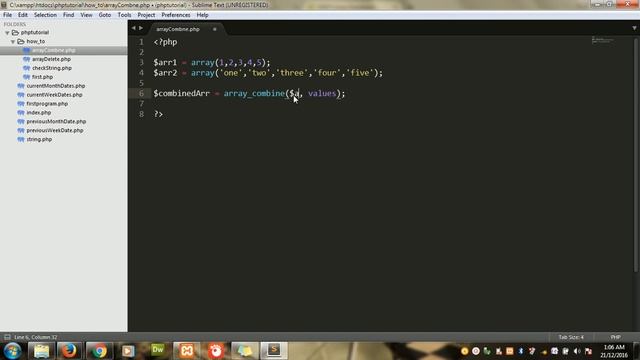The width and height of the screenshot is (640, 360).
Task: Click the editor's vertical scrollbar
Action: [636, 155]
